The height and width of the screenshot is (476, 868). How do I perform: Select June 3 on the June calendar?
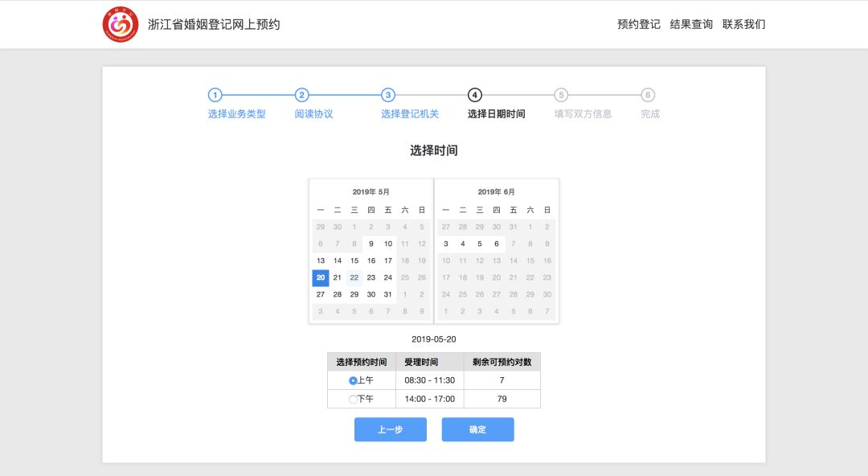click(445, 244)
